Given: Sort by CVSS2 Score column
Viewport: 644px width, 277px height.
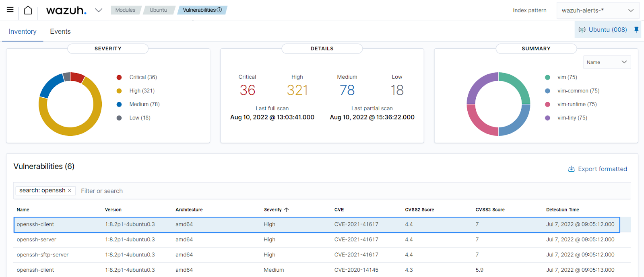Looking at the screenshot, I should 419,209.
